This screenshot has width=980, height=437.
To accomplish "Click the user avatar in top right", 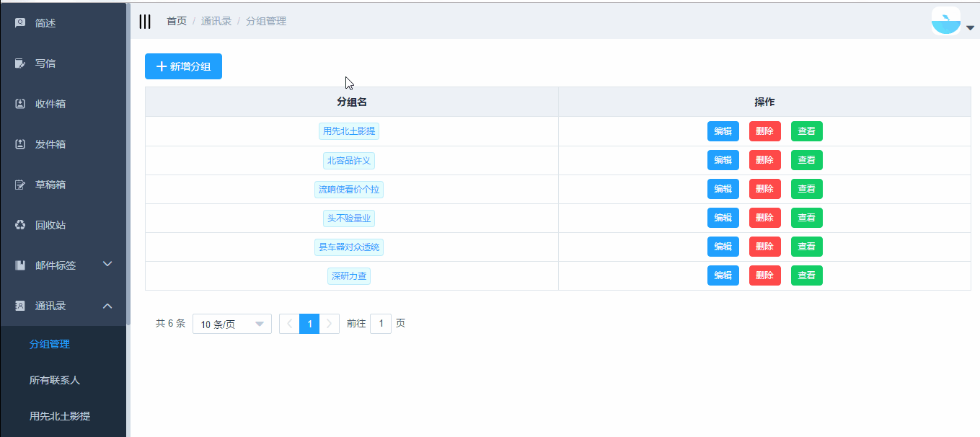I will point(946,22).
